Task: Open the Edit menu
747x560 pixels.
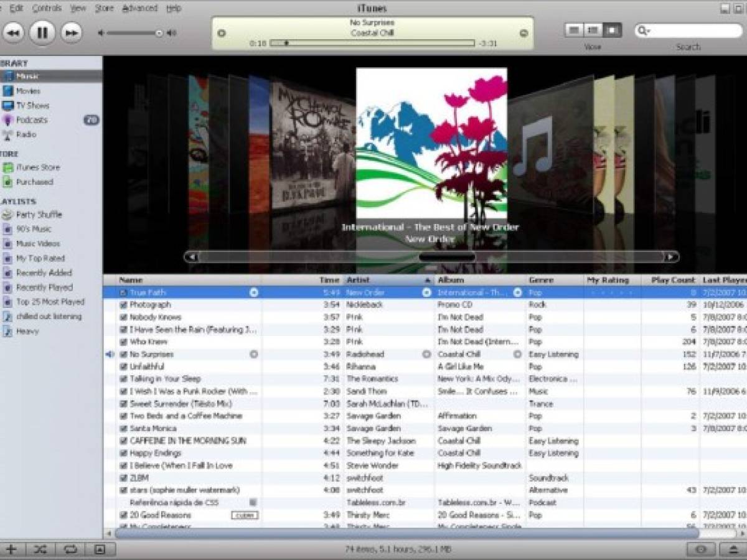Action: (16, 8)
